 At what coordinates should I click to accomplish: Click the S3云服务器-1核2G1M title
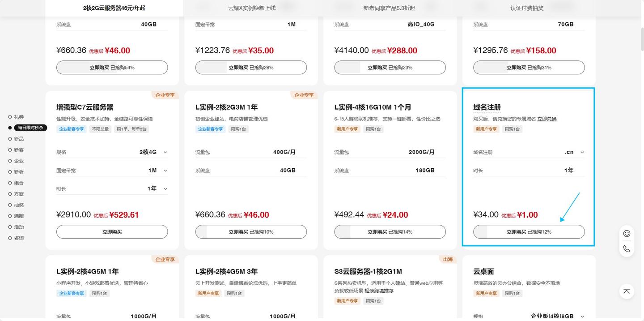pos(369,272)
